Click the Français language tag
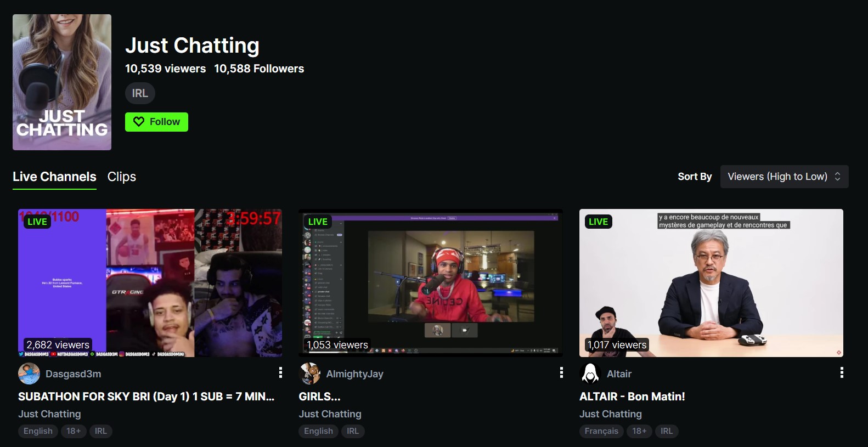868x447 pixels. [601, 431]
